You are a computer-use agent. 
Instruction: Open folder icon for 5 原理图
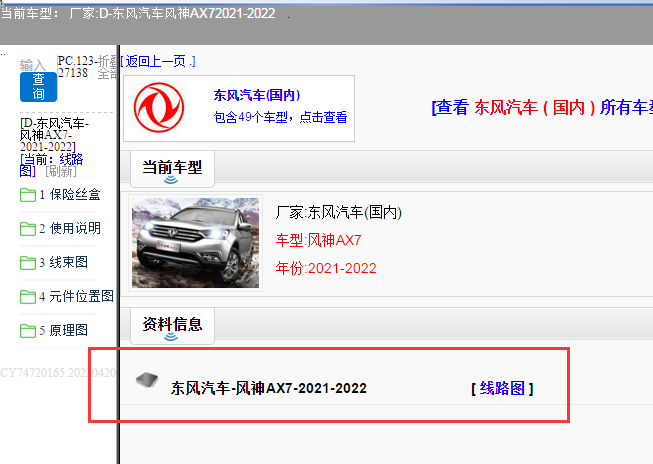coord(28,331)
